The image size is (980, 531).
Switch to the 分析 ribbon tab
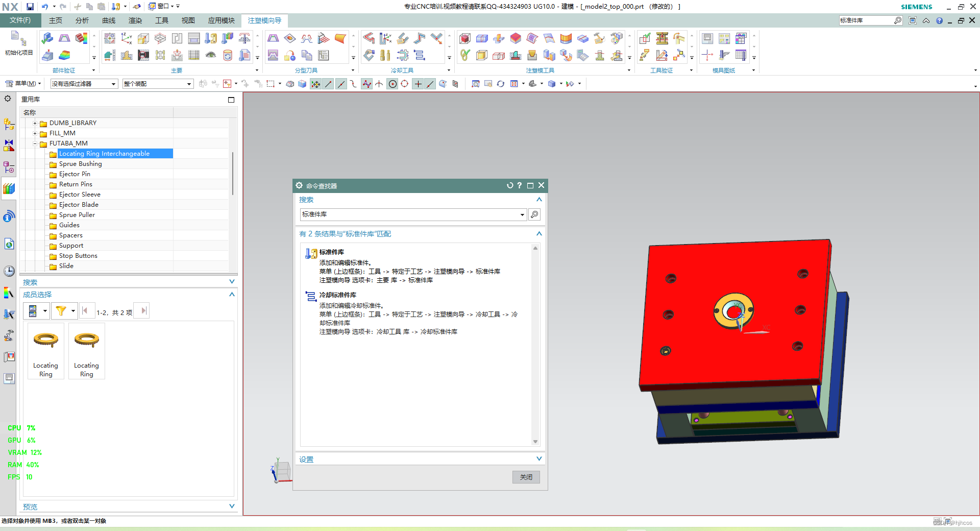82,20
